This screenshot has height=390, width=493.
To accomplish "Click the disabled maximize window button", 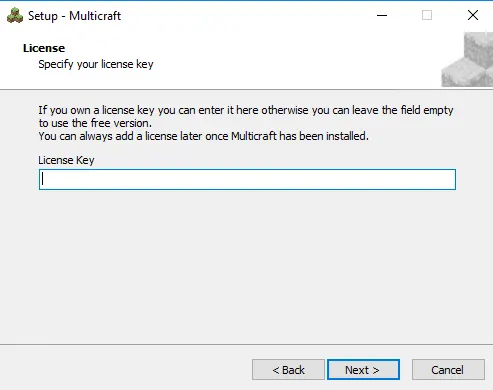I will coord(427,15).
